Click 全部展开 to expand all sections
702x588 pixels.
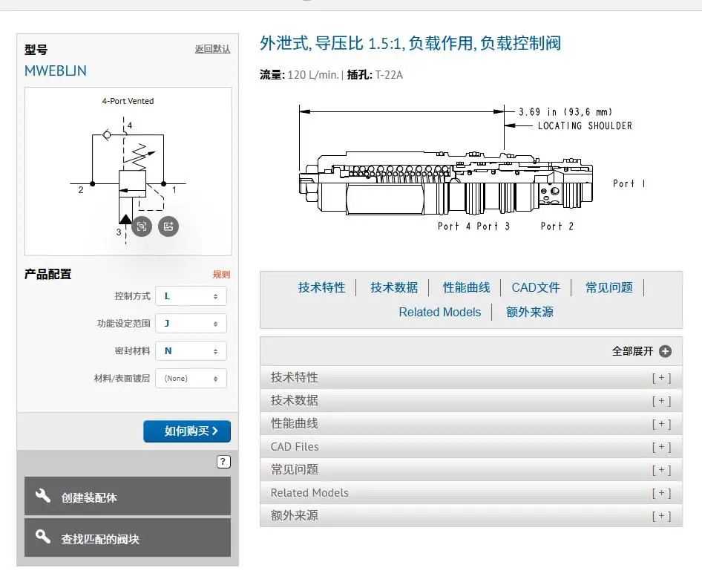632,351
